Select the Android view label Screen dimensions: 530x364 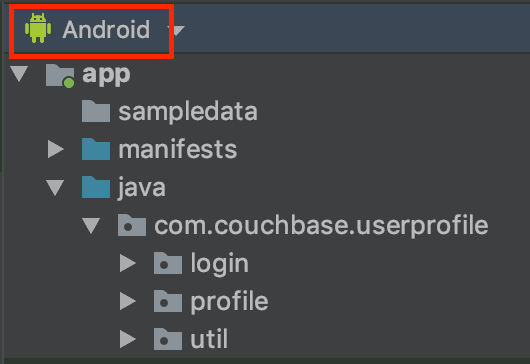point(106,30)
